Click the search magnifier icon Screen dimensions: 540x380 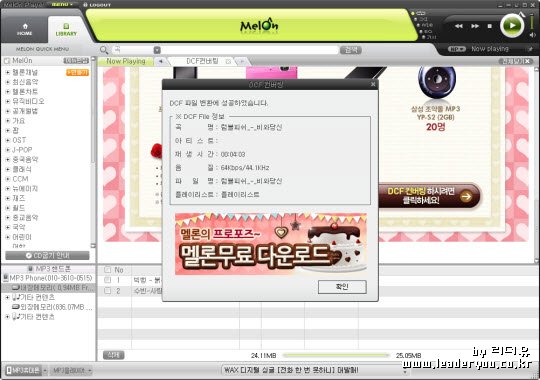click(104, 50)
